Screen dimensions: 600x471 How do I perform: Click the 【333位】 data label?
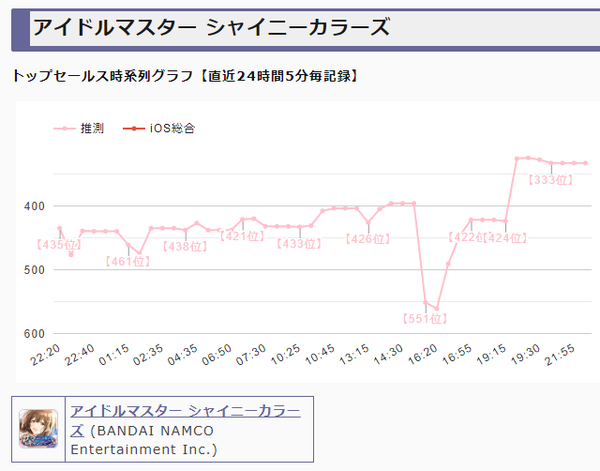coord(551,179)
